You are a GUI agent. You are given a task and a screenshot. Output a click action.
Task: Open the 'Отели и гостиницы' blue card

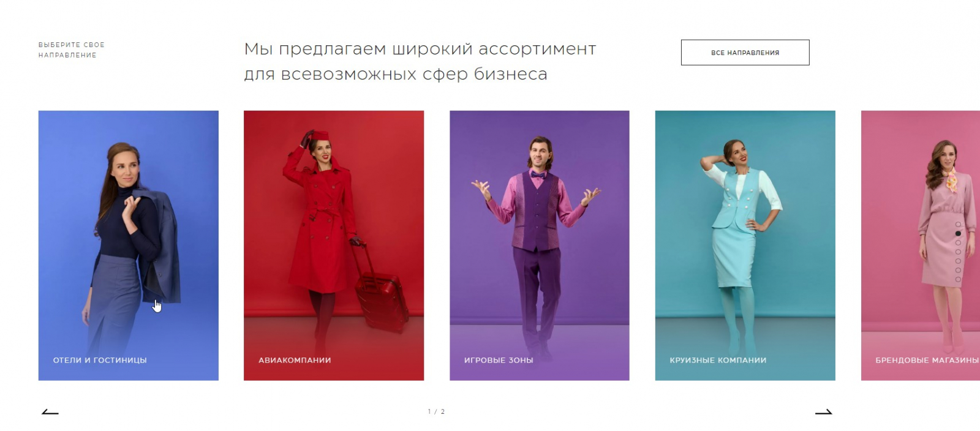click(x=128, y=245)
